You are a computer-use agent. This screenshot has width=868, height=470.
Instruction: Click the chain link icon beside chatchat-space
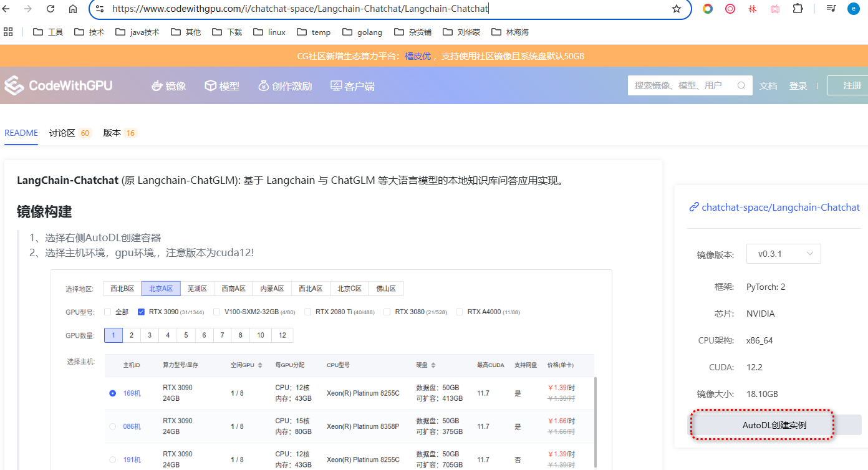(x=694, y=207)
